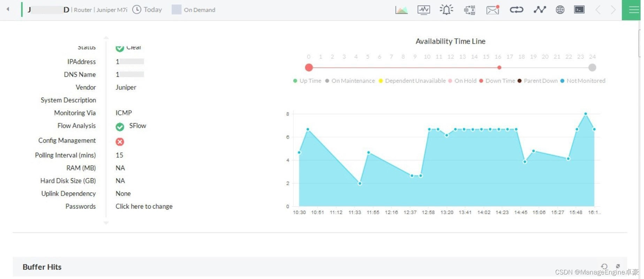This screenshot has height=279, width=644.
Task: Go to next device with right chevron
Action: [613, 10]
